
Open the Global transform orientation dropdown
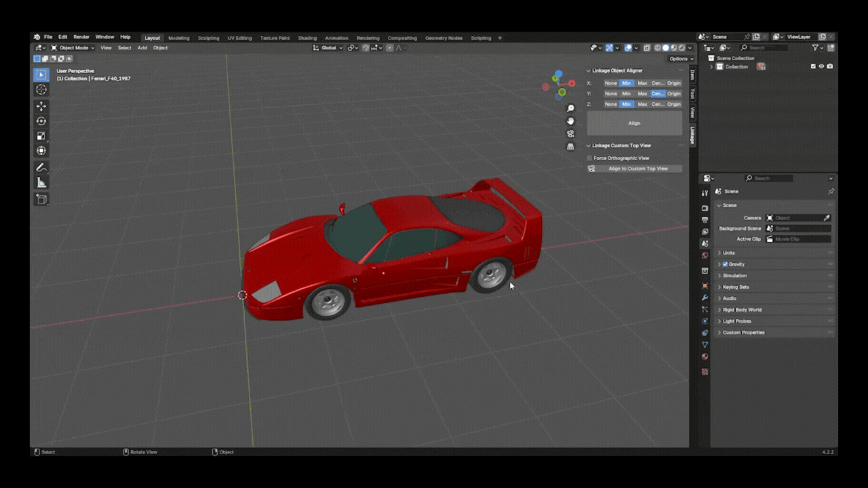(x=328, y=48)
